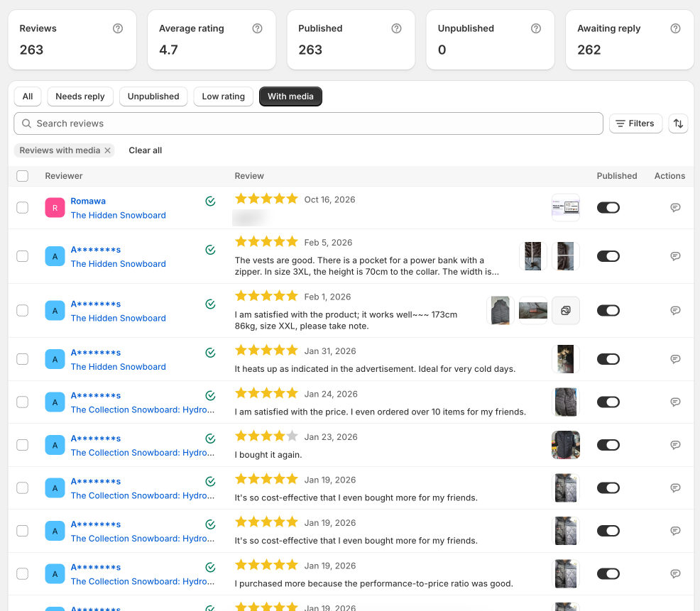Click the Published column header

point(616,176)
